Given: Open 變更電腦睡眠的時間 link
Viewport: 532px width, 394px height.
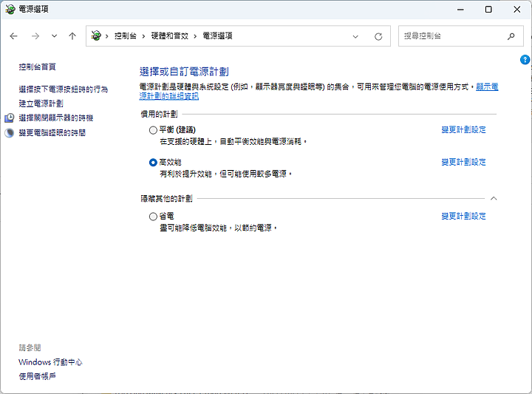Looking at the screenshot, I should [52, 133].
